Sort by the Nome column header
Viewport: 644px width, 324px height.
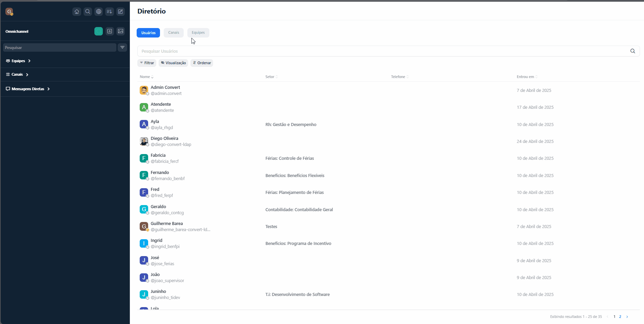pyautogui.click(x=146, y=77)
